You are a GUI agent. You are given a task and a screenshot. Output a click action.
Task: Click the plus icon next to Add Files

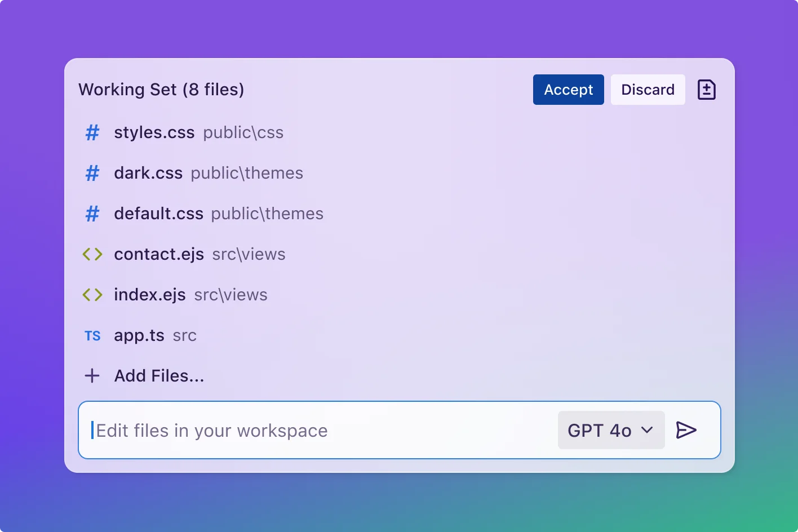pos(92,375)
